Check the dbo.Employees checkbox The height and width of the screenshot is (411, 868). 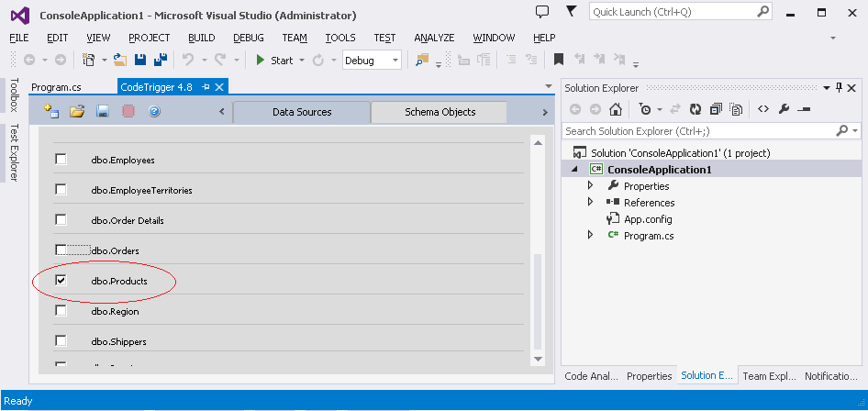tap(61, 160)
